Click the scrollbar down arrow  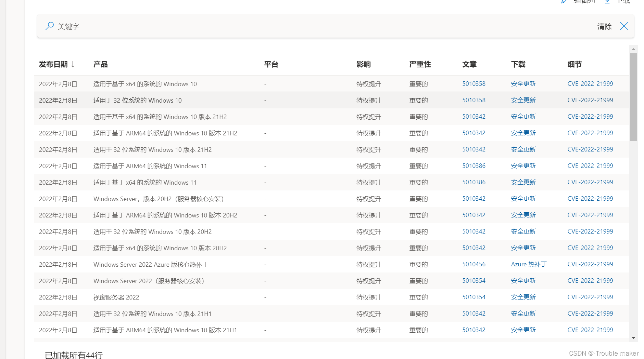(633, 337)
